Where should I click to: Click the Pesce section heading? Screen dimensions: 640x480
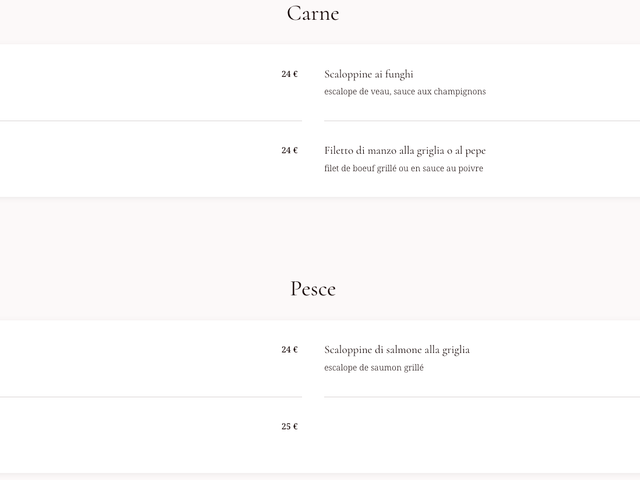pyautogui.click(x=313, y=289)
